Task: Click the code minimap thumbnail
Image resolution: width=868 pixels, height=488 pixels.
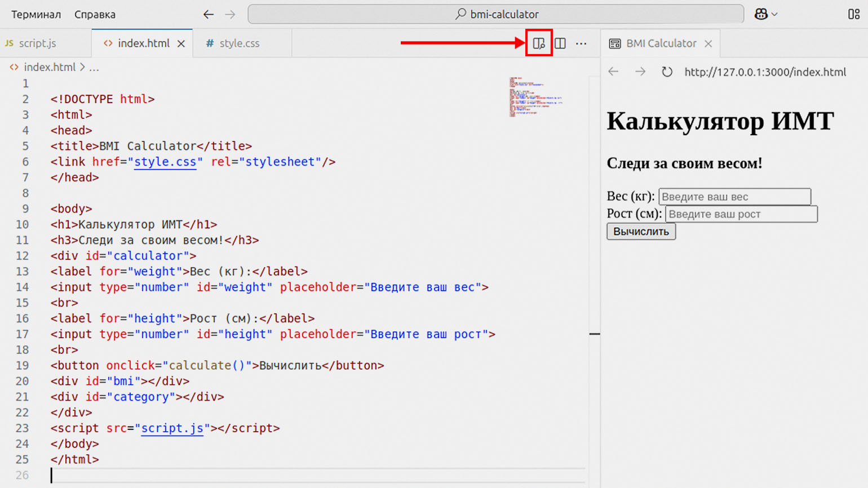Action: pos(535,97)
